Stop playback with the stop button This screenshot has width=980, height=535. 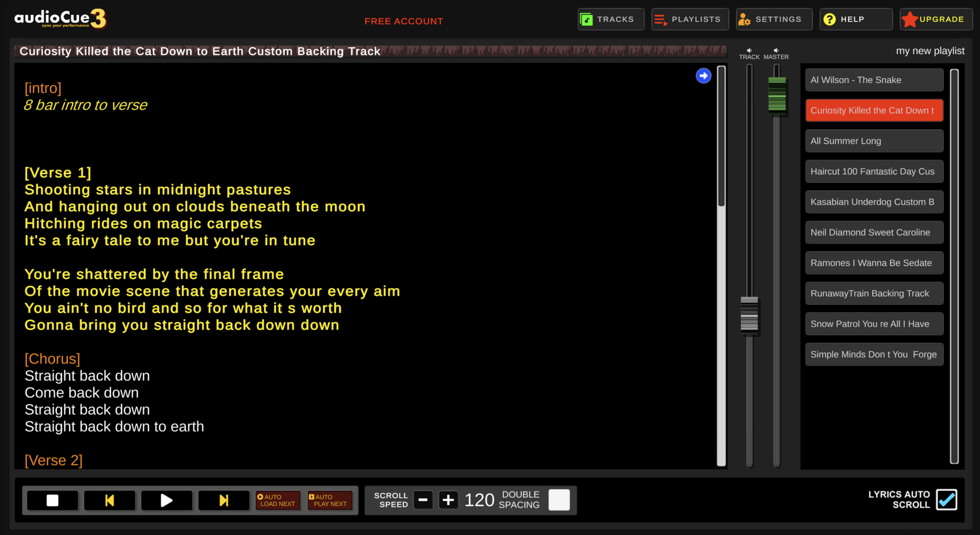click(x=53, y=500)
